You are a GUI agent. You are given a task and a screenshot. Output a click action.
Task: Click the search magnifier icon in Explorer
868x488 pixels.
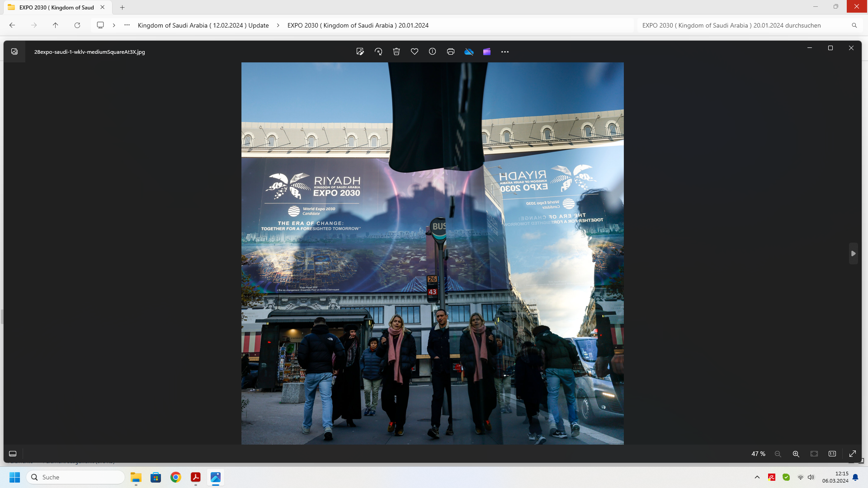(854, 25)
